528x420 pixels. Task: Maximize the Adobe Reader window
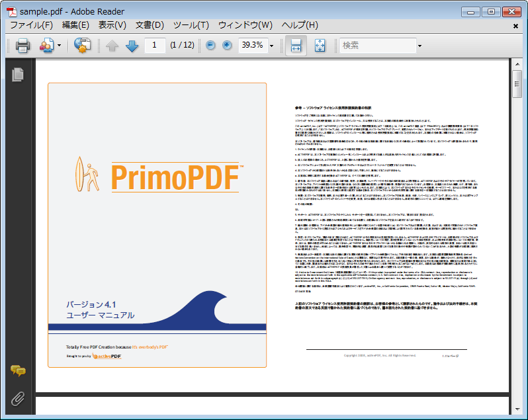(491, 12)
